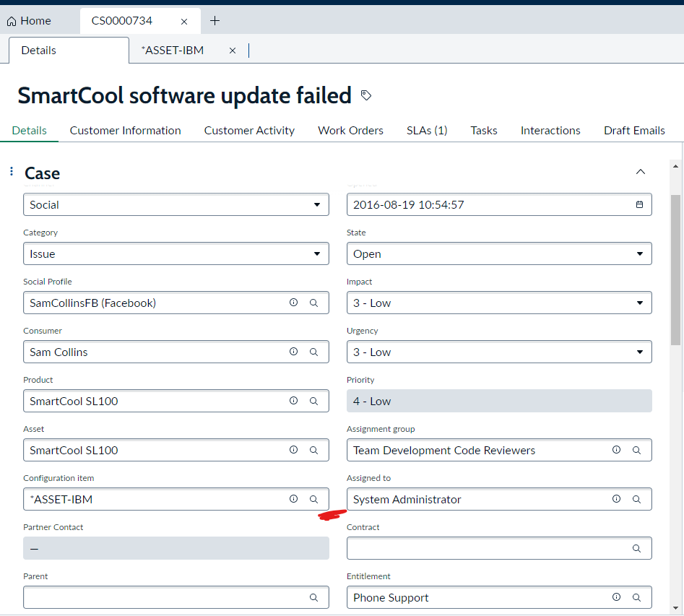
Task: Open the Customer Information tab
Action: pos(125,131)
